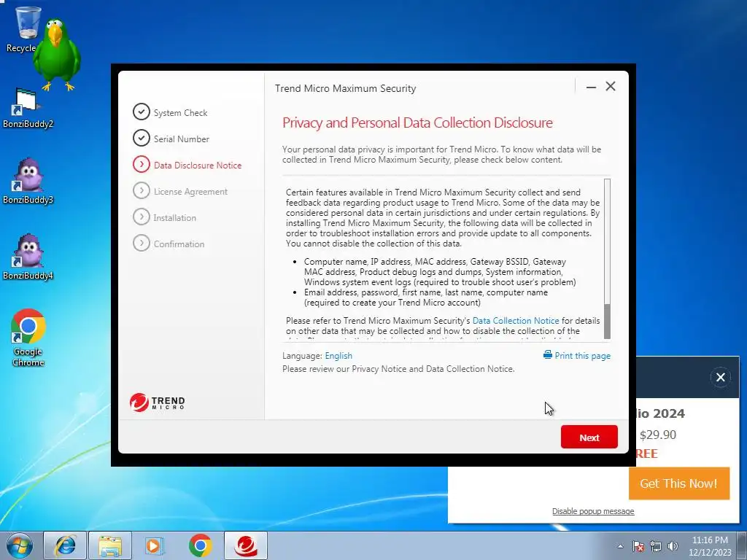Click arrow circle icon for Installation
This screenshot has width=747, height=560.
coord(141,216)
